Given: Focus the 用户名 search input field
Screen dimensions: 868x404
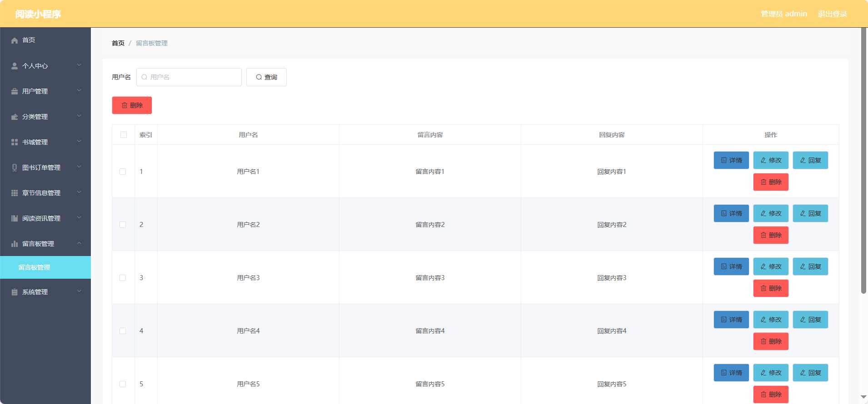Looking at the screenshot, I should coord(189,77).
